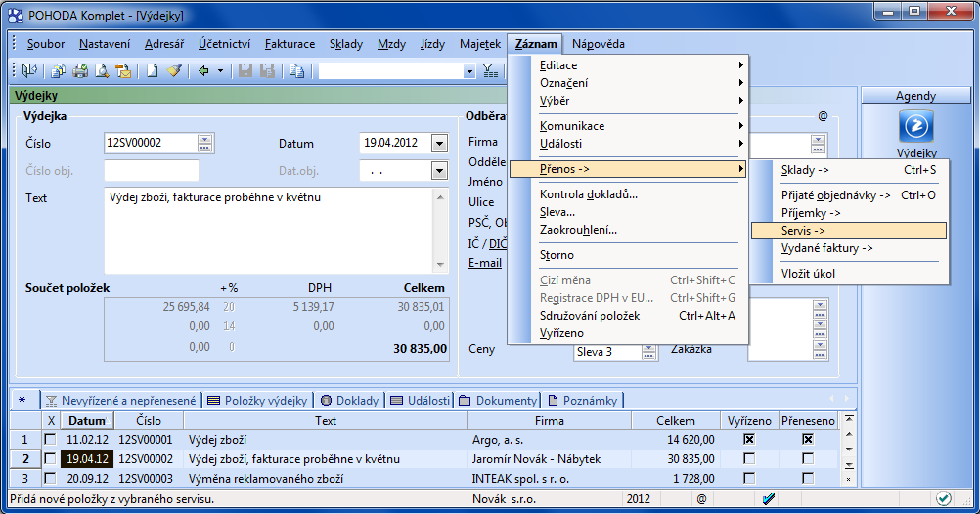Viewport: 980px width, 514px height.
Task: Select Servis -> in the Přenos submenu
Action: pyautogui.click(x=849, y=231)
